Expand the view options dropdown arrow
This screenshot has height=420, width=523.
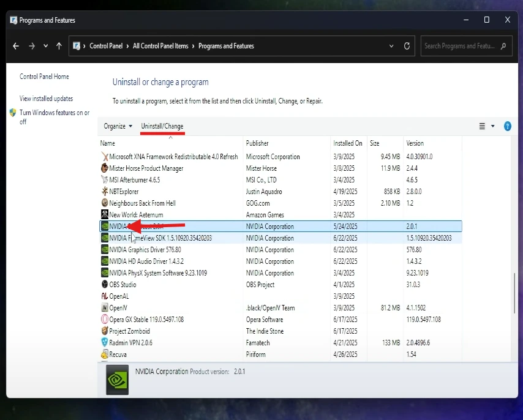[492, 126]
